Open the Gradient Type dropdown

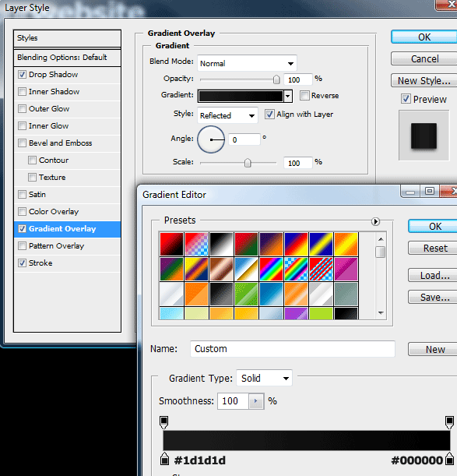pos(264,379)
